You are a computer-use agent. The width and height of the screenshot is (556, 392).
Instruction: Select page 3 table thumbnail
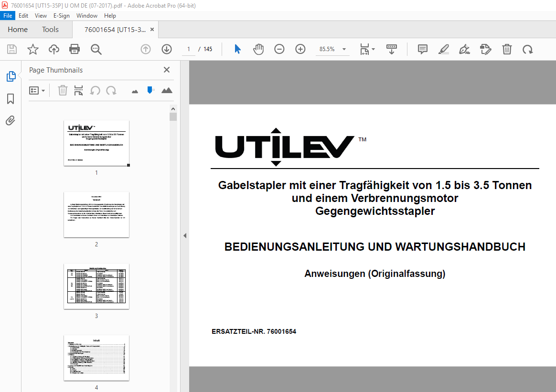click(x=96, y=286)
